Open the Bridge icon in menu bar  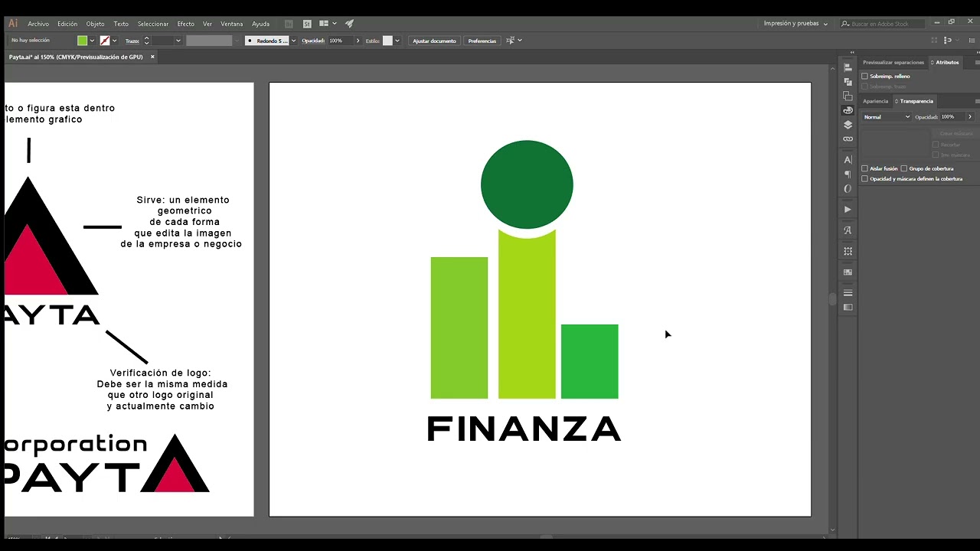[289, 24]
